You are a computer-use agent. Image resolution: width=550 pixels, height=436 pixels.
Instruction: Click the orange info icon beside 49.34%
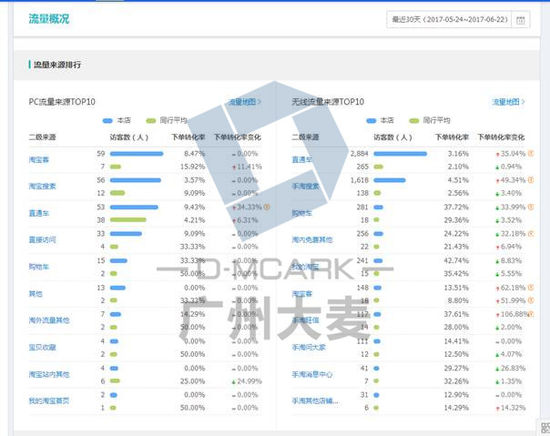pyautogui.click(x=531, y=180)
